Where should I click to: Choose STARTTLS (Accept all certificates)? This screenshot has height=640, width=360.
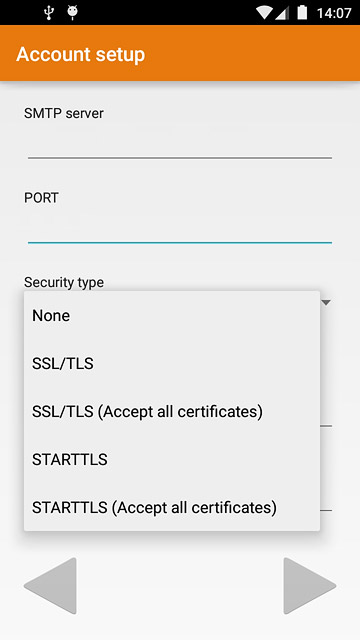coord(172,507)
